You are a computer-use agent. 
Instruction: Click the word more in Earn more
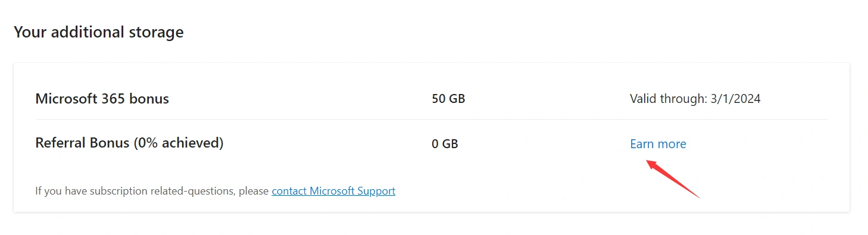point(672,144)
